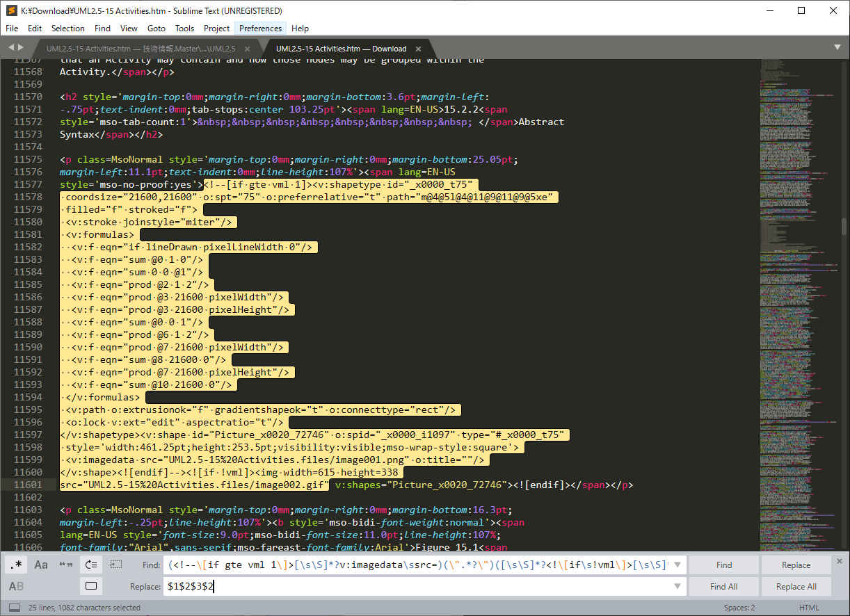Image resolution: width=850 pixels, height=616 pixels.
Task: Go to previous tab with left arrow
Action: click(x=11, y=47)
